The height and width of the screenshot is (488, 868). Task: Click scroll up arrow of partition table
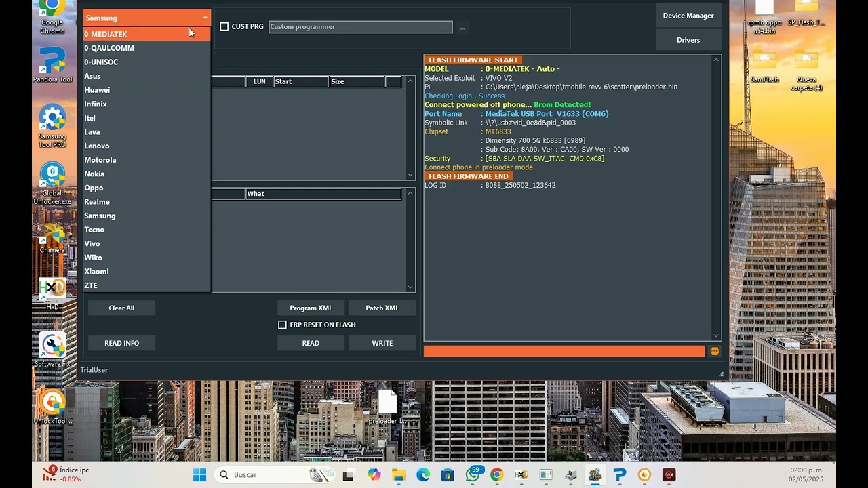(x=410, y=81)
